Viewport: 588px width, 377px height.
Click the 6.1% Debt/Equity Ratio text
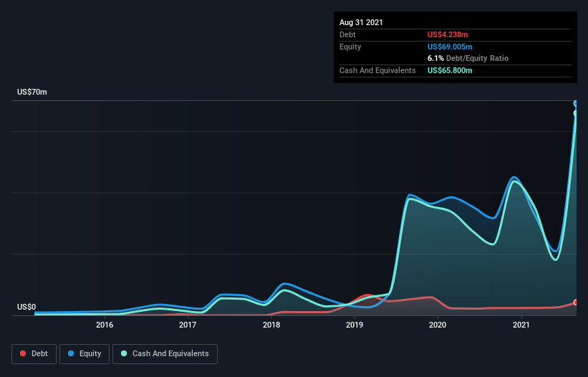click(468, 58)
